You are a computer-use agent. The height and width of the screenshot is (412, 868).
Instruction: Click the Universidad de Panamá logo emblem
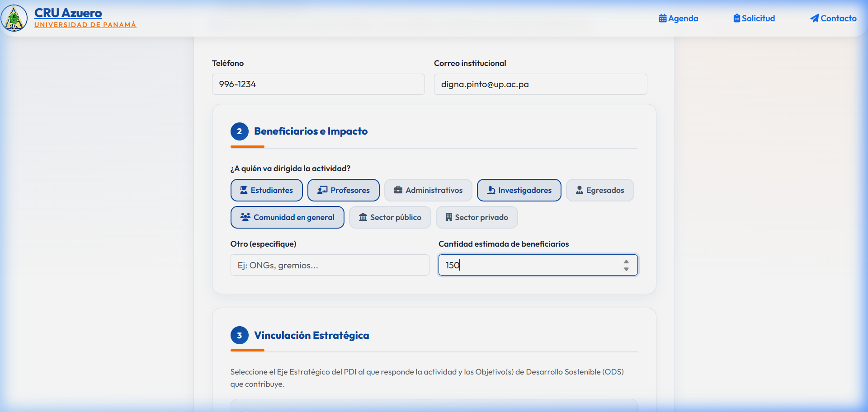[14, 18]
